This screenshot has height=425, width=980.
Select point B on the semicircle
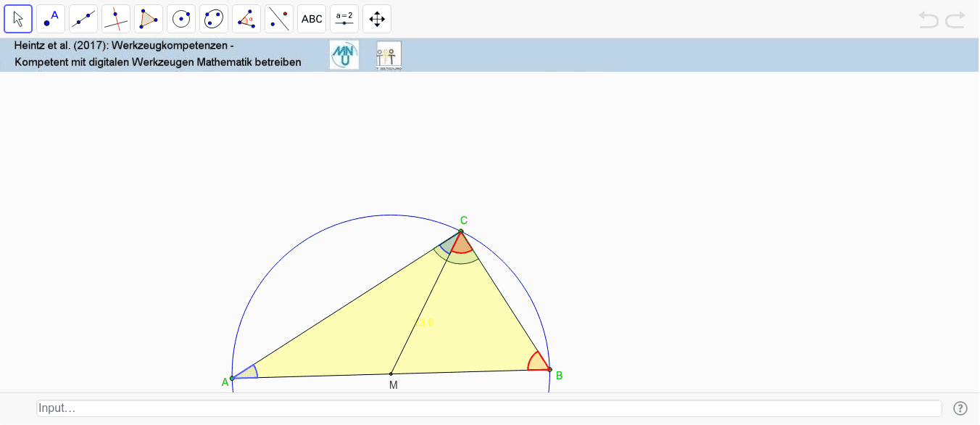click(549, 369)
